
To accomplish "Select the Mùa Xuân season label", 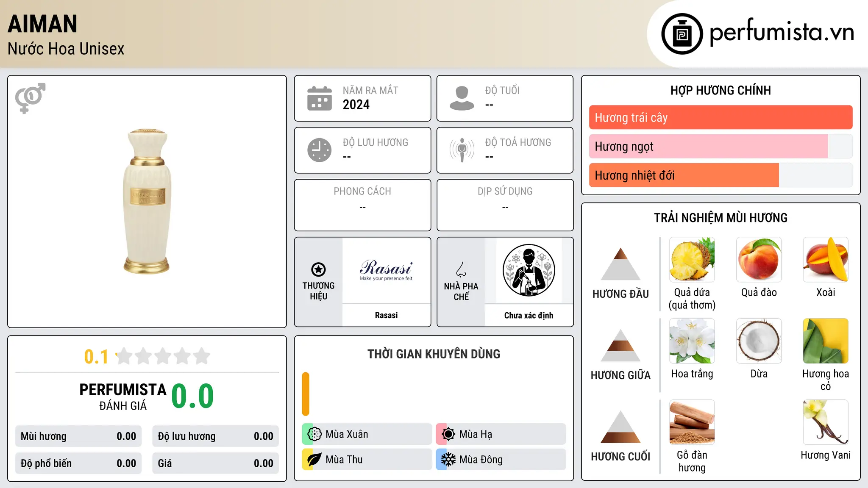I will pyautogui.click(x=347, y=434).
